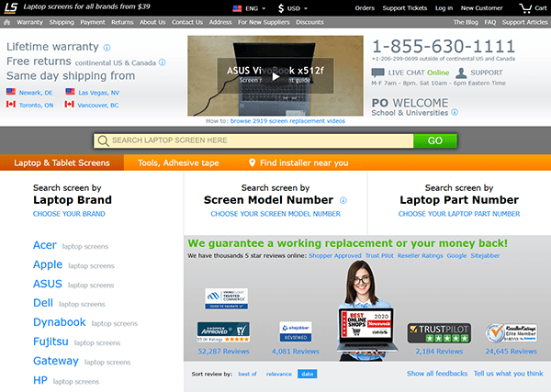Viewport: 551px width, 392px height.
Task: Click the Shopper Approved badge
Action: (x=223, y=332)
